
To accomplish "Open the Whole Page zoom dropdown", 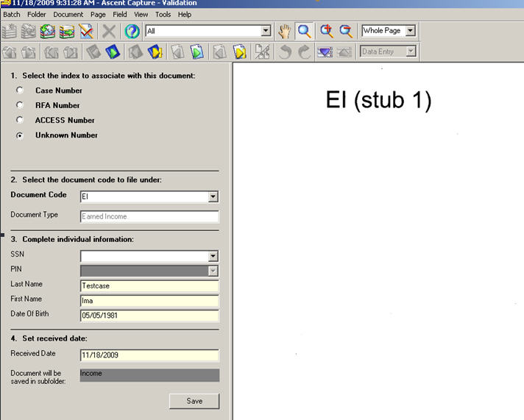I will click(411, 31).
